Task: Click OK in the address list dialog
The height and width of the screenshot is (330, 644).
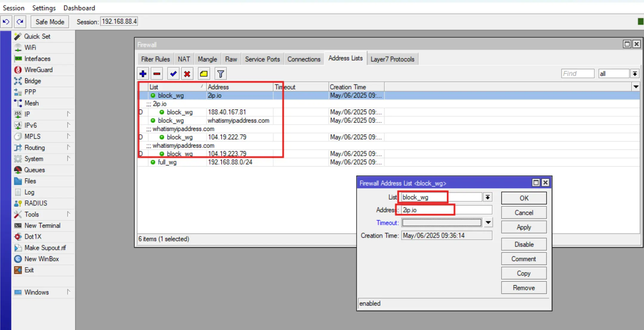Action: coord(524,198)
